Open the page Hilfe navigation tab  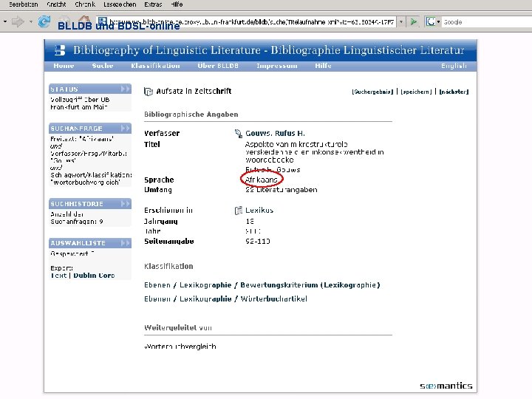(323, 66)
